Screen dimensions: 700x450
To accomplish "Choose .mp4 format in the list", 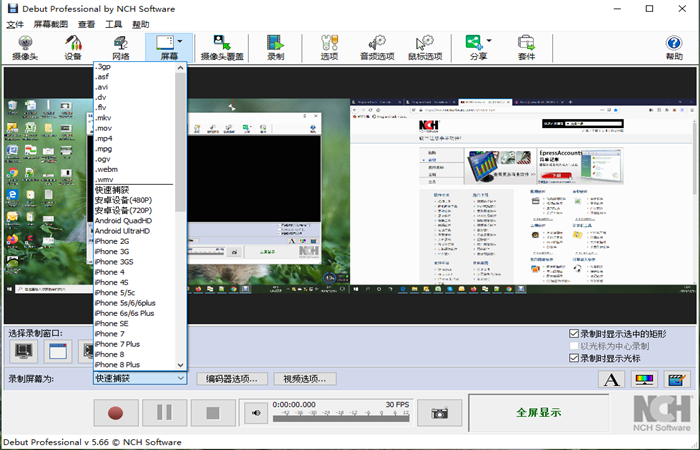I will [134, 138].
